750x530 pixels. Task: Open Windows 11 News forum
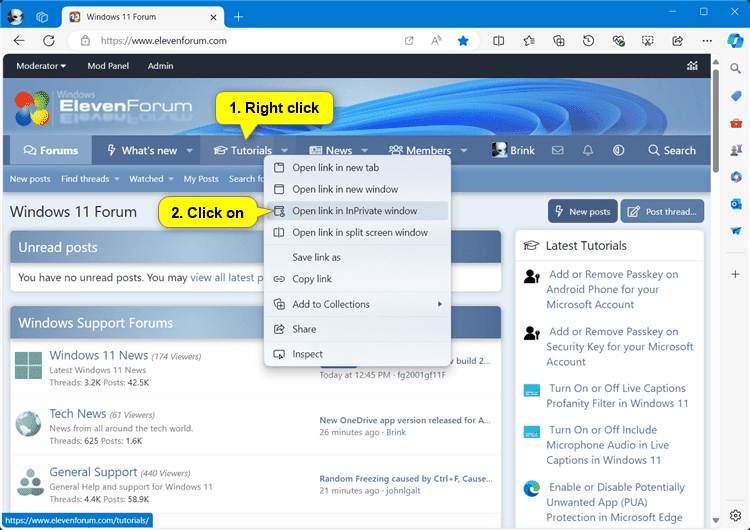point(99,355)
